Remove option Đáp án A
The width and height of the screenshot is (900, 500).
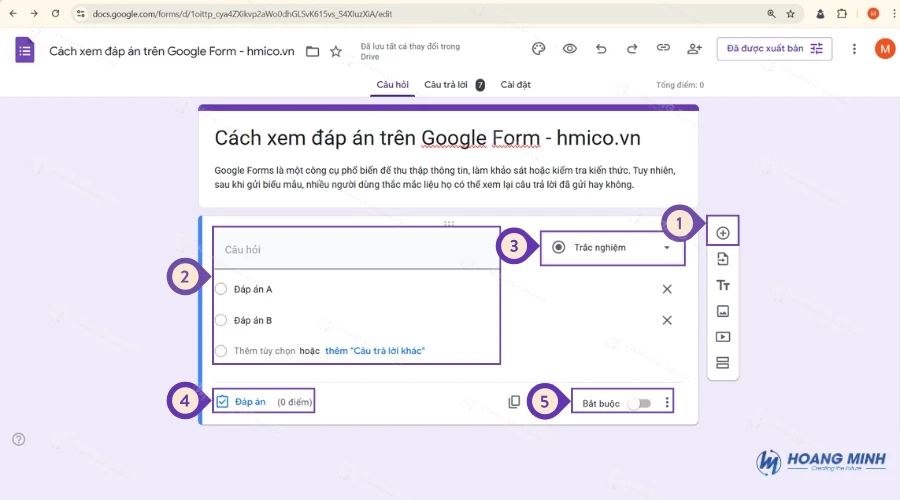tap(667, 289)
